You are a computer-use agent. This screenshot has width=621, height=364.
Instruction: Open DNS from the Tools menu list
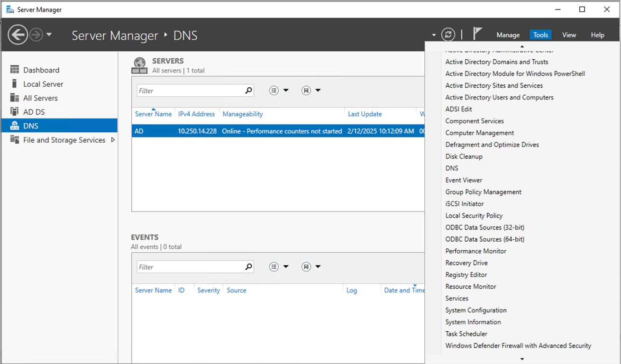click(452, 168)
